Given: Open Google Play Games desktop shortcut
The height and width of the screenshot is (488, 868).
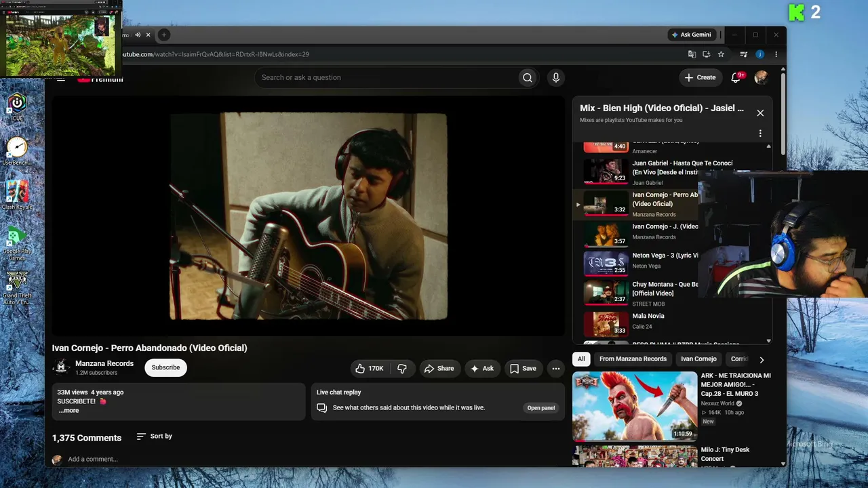Looking at the screenshot, I should [17, 243].
